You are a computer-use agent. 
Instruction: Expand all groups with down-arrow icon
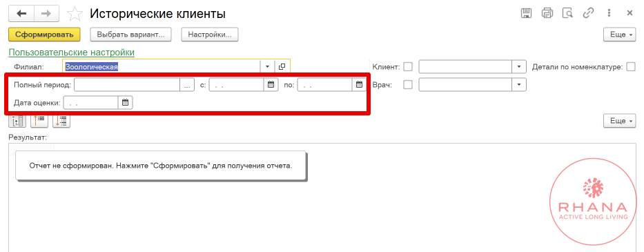[x=61, y=121]
